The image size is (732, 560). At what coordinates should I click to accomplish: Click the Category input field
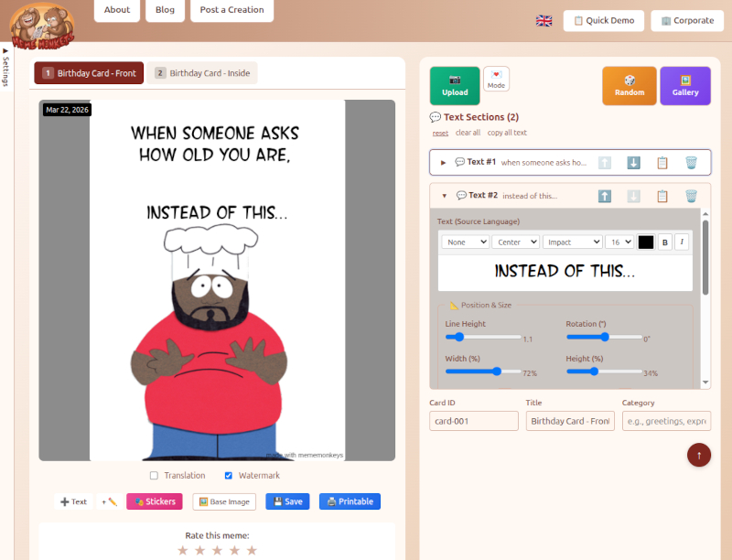tap(666, 421)
